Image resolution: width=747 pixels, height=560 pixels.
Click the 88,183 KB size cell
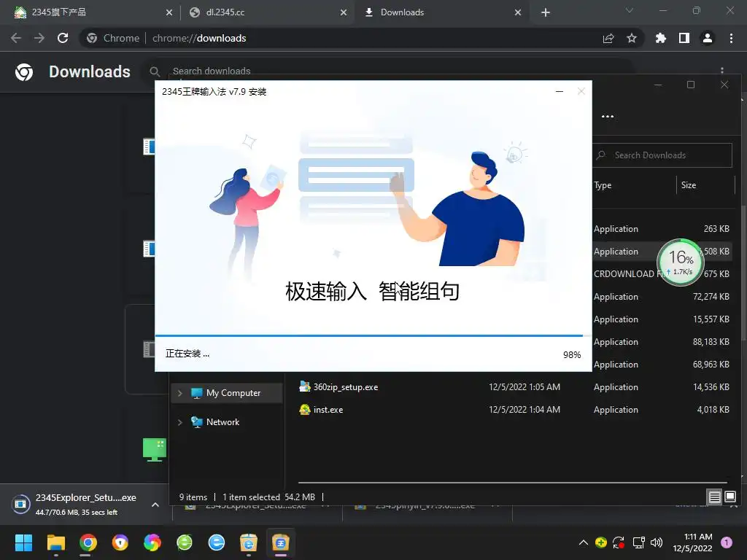pyautogui.click(x=711, y=342)
